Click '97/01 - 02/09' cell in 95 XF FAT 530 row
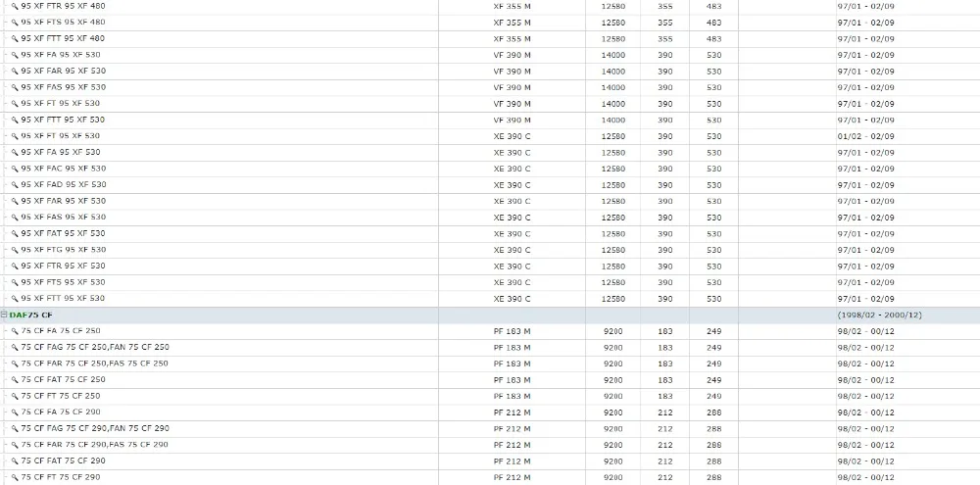 (865, 234)
